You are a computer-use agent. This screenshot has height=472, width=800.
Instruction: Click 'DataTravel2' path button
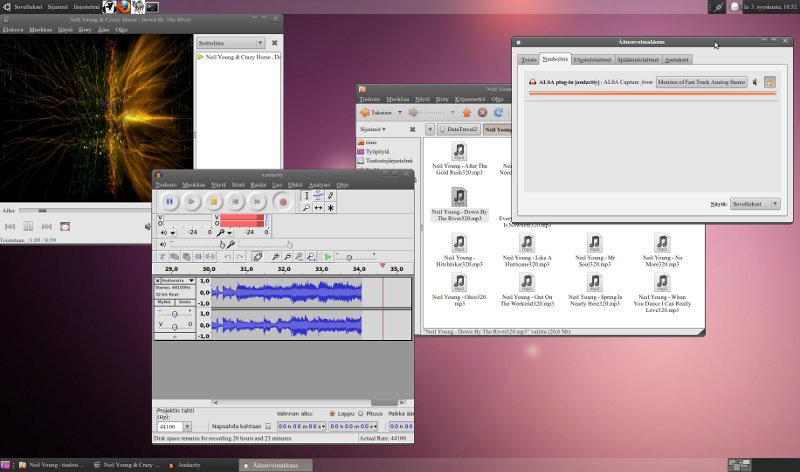459,129
